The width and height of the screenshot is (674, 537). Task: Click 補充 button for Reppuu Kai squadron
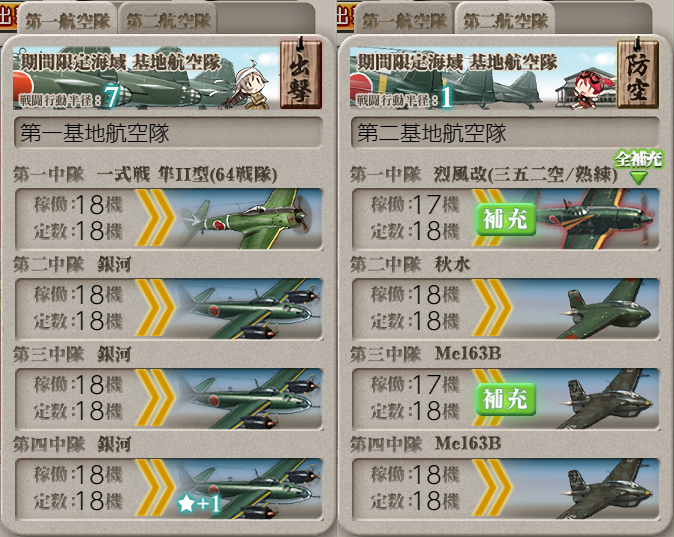coord(506,219)
